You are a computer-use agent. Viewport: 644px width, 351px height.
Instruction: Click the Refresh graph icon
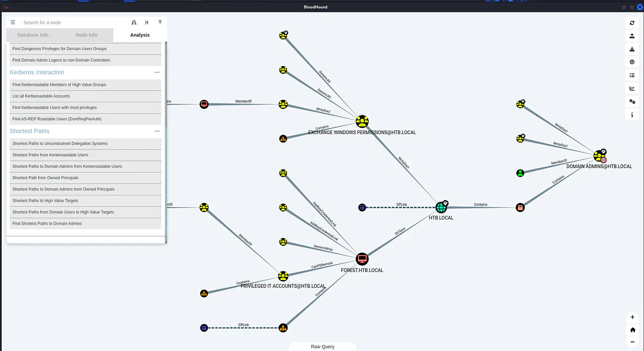pyautogui.click(x=632, y=23)
